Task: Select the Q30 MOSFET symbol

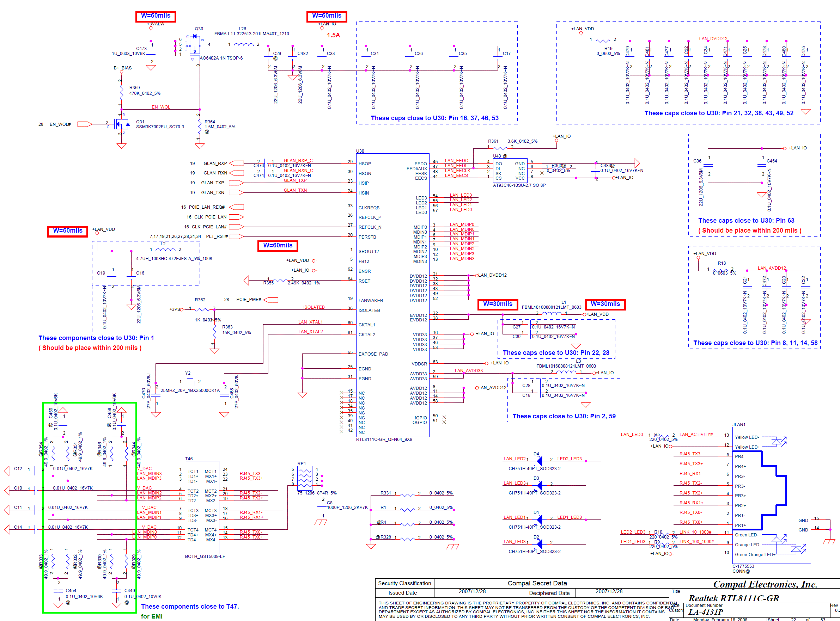Action: click(x=195, y=45)
